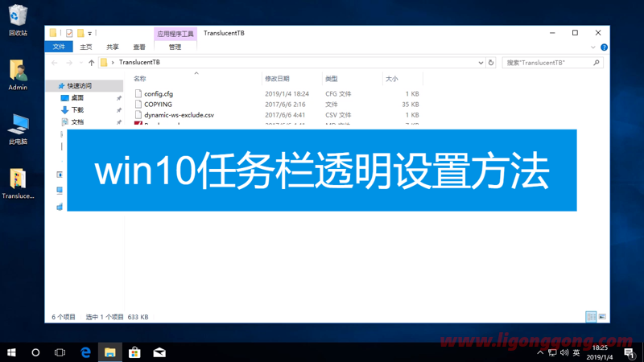644x362 pixels.
Task: Open recent locations dropdown arrow
Action: (x=81, y=63)
